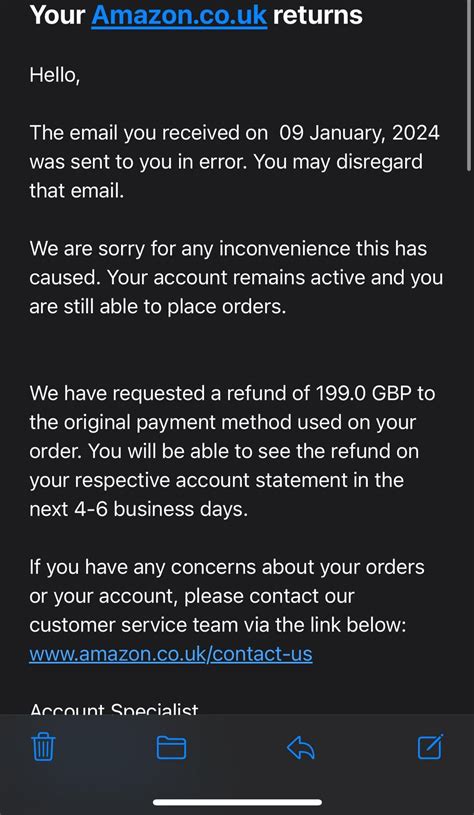Tap the "next 4-6 business days" text

click(x=139, y=509)
